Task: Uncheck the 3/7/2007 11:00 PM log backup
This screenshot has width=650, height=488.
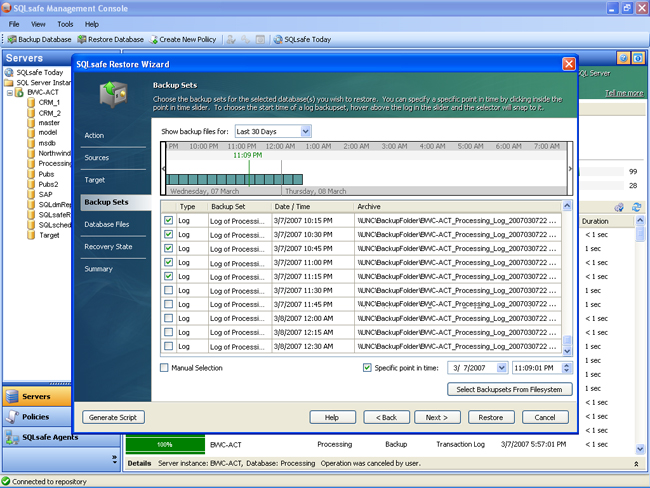Action: [168, 262]
